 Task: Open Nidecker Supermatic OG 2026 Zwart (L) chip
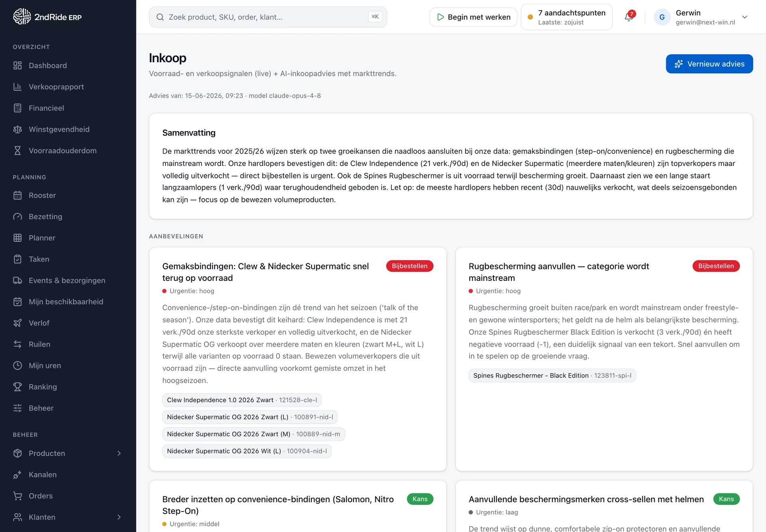coord(250,417)
